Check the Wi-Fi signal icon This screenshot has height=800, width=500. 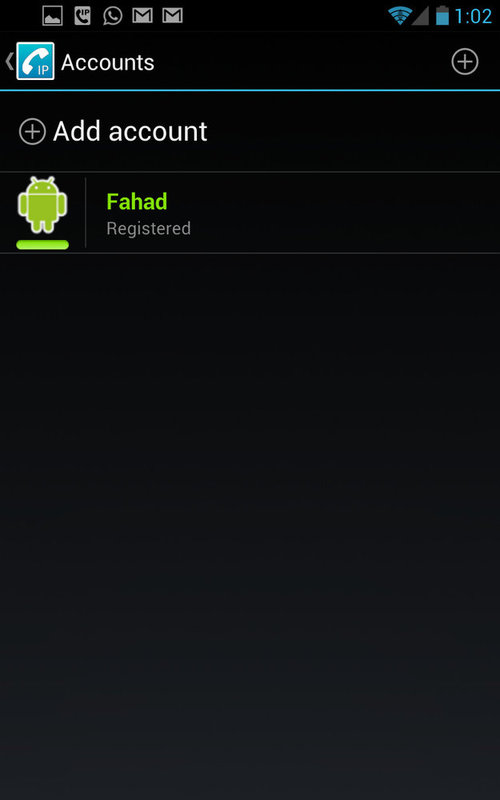pos(400,16)
